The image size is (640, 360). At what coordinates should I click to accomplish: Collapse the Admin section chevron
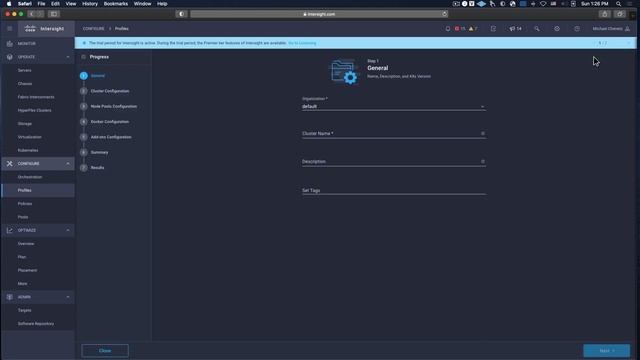68,297
